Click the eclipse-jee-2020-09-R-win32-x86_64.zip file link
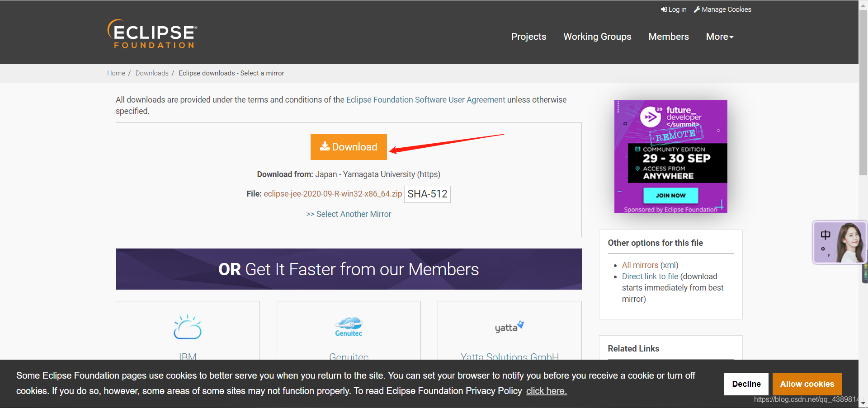The image size is (868, 408). click(x=333, y=194)
